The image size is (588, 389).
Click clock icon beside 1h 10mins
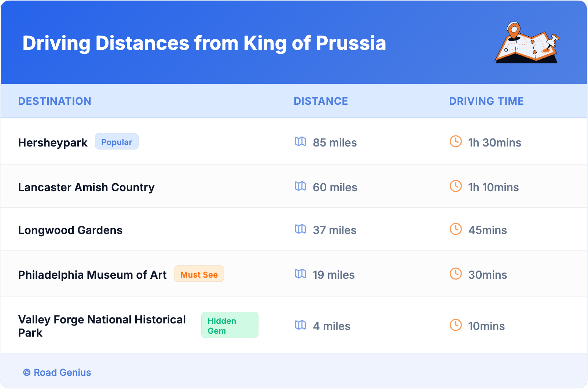(456, 186)
